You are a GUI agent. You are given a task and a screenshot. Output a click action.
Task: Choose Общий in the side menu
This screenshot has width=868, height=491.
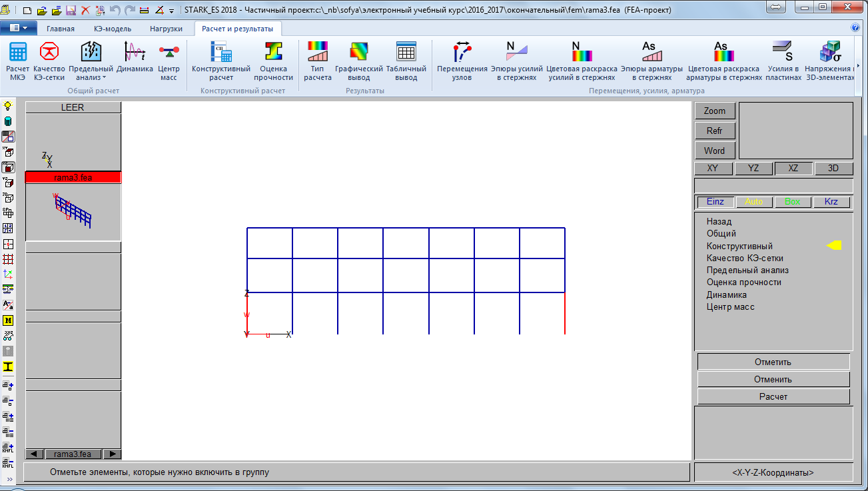point(721,234)
